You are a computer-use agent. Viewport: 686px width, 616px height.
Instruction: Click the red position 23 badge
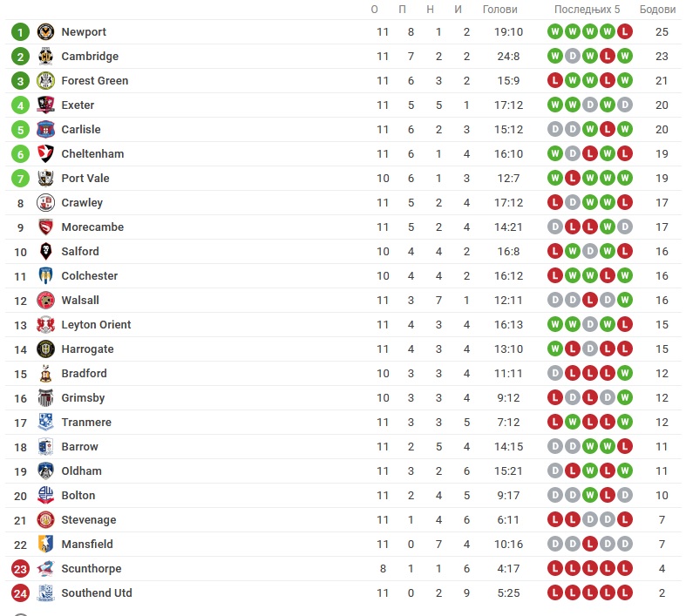point(20,569)
